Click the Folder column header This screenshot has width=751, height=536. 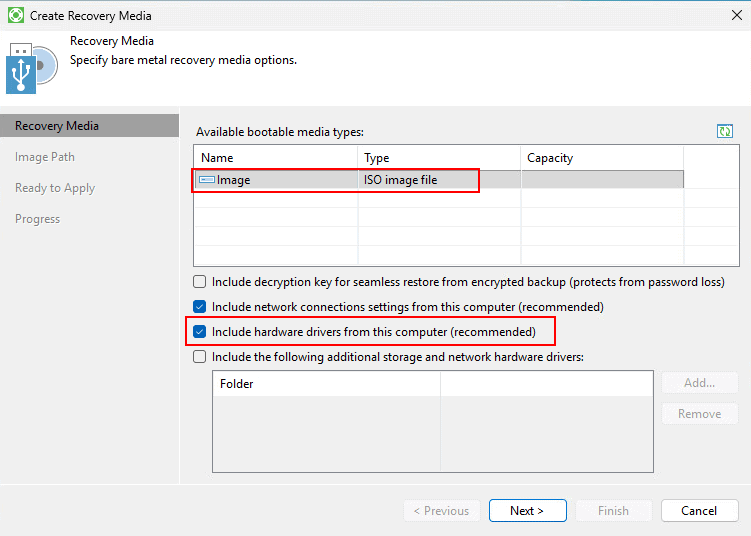coord(325,384)
